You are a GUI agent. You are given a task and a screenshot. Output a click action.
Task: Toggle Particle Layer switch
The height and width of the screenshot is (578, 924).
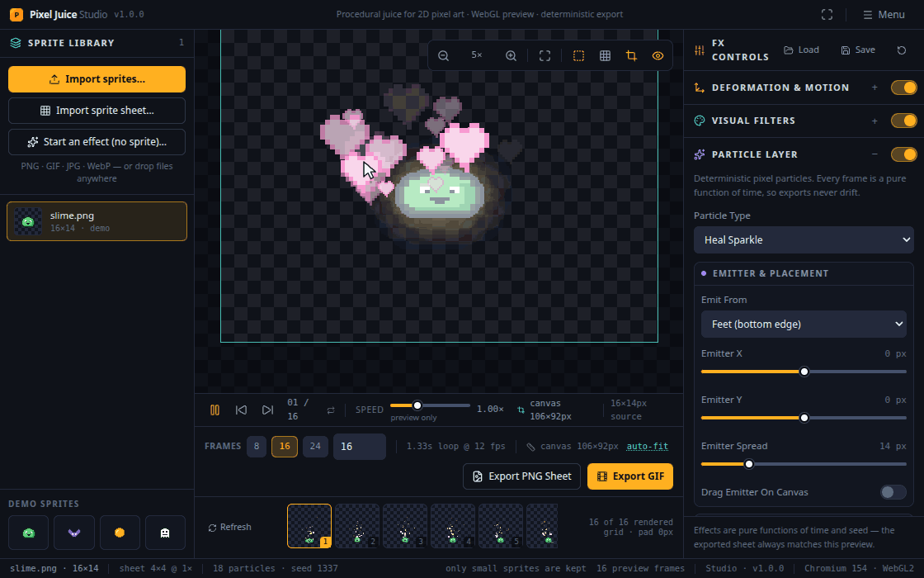tap(903, 154)
